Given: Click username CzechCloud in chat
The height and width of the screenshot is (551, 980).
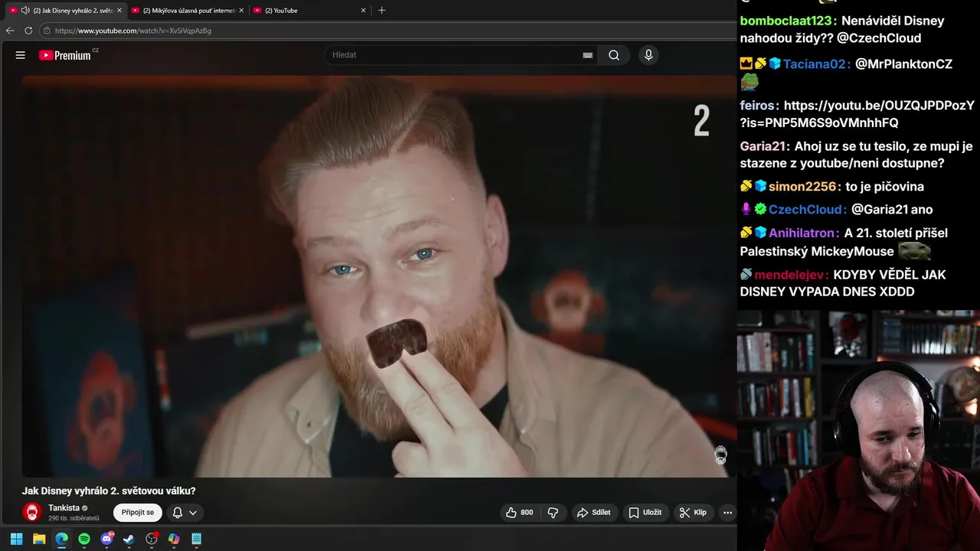Looking at the screenshot, I should (805, 210).
